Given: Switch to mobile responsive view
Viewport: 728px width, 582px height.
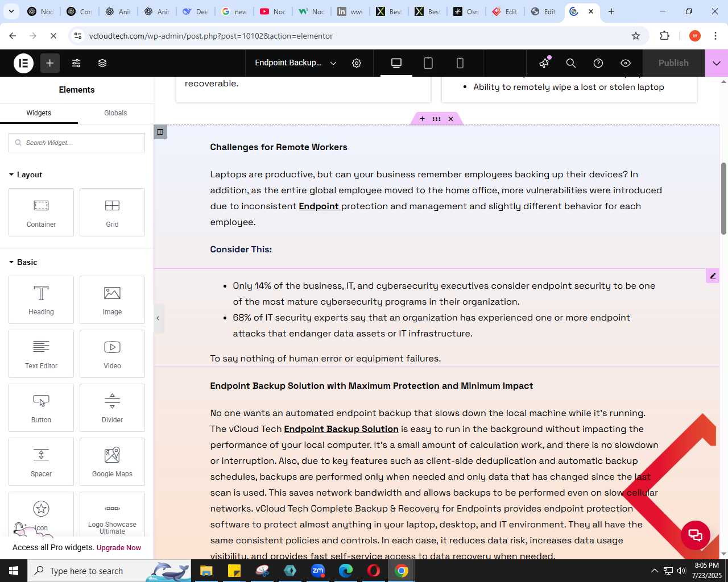Looking at the screenshot, I should [x=460, y=63].
